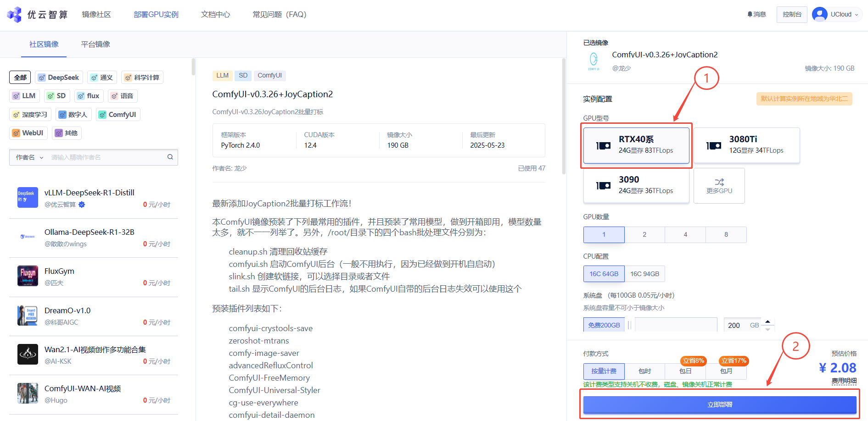Viewport: 868px width, 421px height.
Task: Click the 控制台 button
Action: tap(792, 15)
